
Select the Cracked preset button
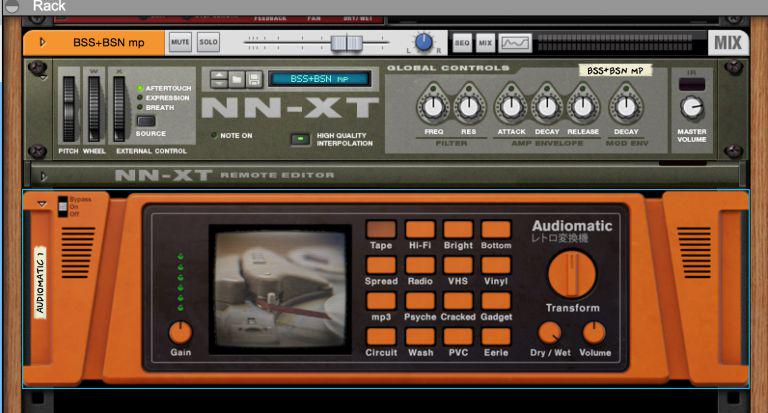(x=458, y=301)
